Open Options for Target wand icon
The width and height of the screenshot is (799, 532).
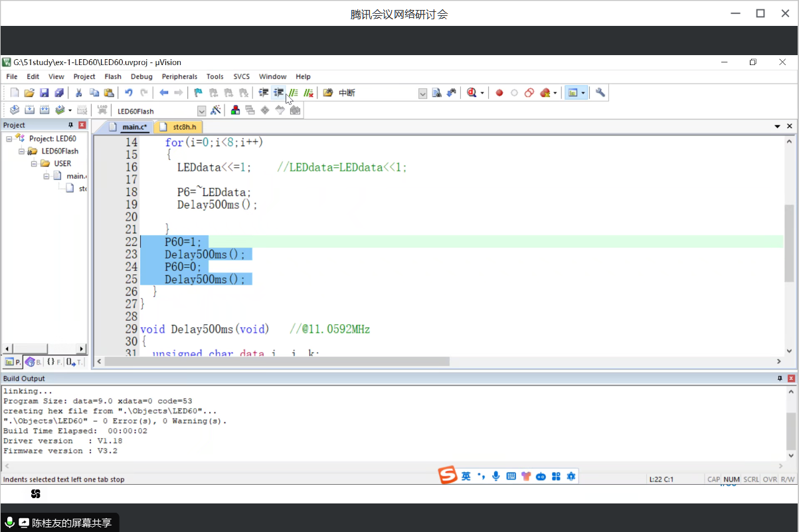pyautogui.click(x=216, y=110)
